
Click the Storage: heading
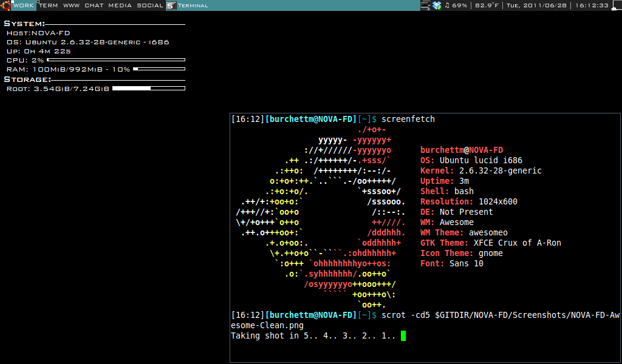click(x=27, y=79)
